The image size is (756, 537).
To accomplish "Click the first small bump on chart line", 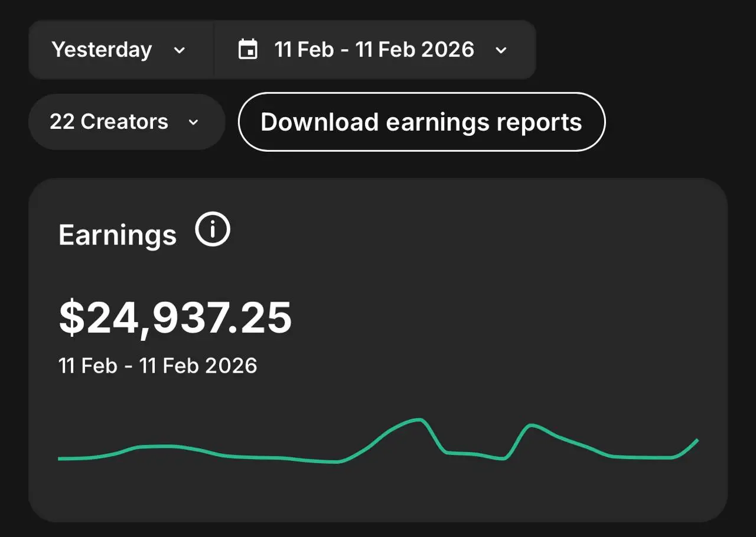I will pos(158,446).
